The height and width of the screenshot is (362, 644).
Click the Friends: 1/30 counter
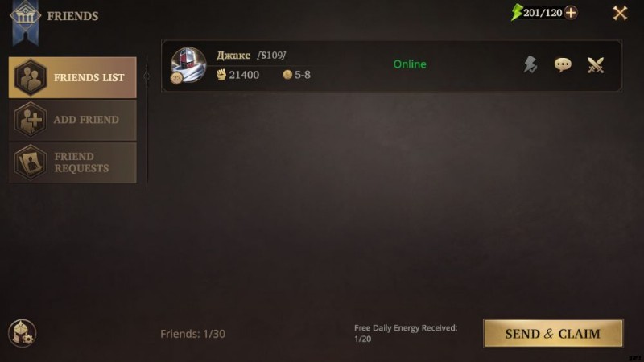(x=192, y=334)
